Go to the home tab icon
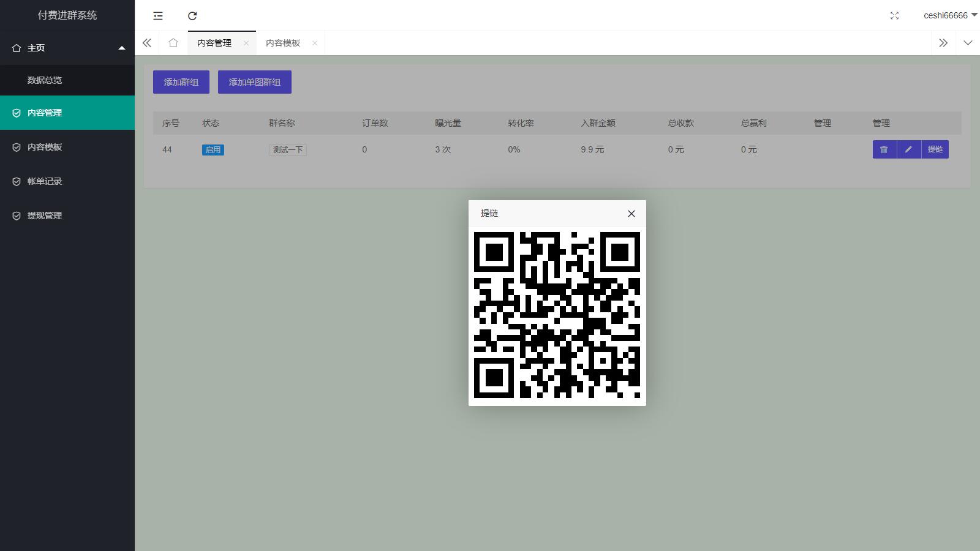 click(173, 43)
